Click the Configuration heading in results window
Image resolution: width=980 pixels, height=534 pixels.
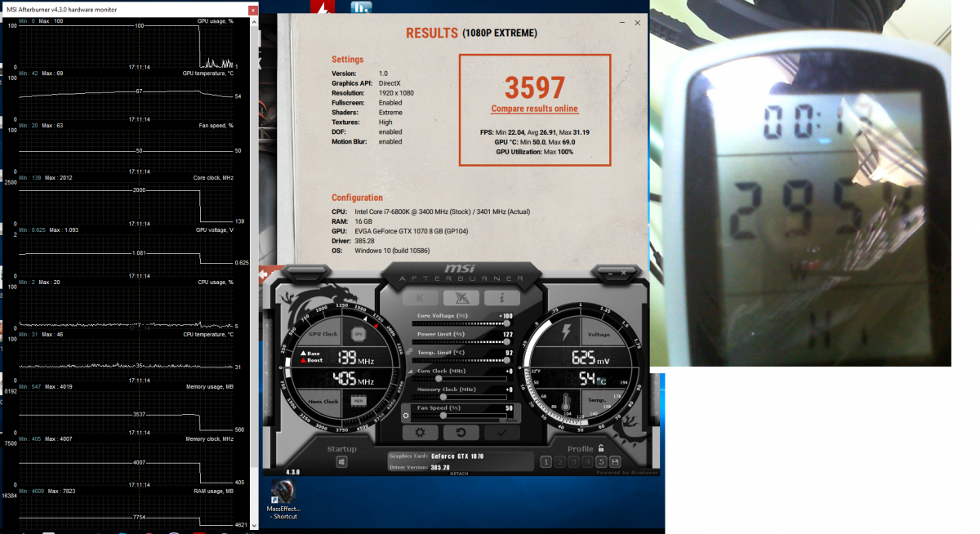click(357, 198)
